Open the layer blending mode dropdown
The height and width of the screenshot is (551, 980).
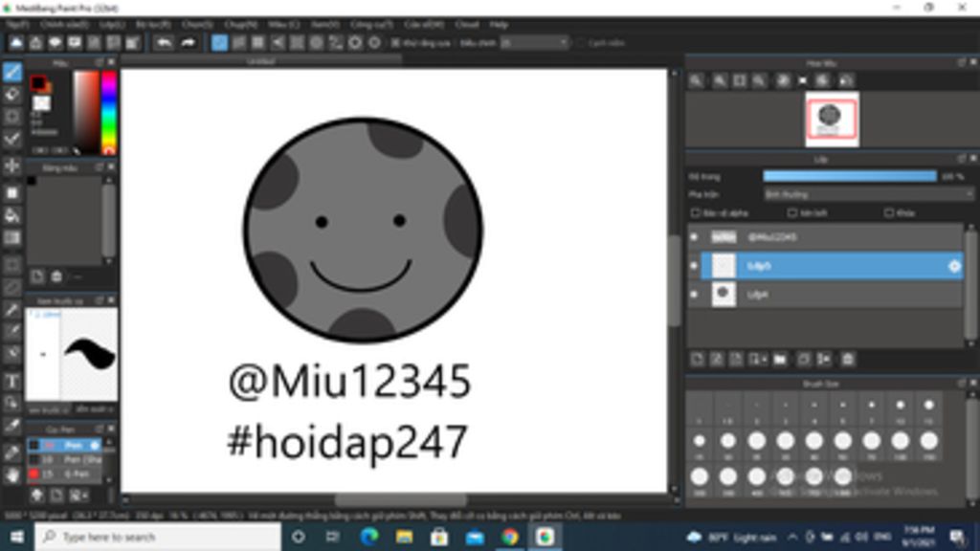pyautogui.click(x=868, y=195)
